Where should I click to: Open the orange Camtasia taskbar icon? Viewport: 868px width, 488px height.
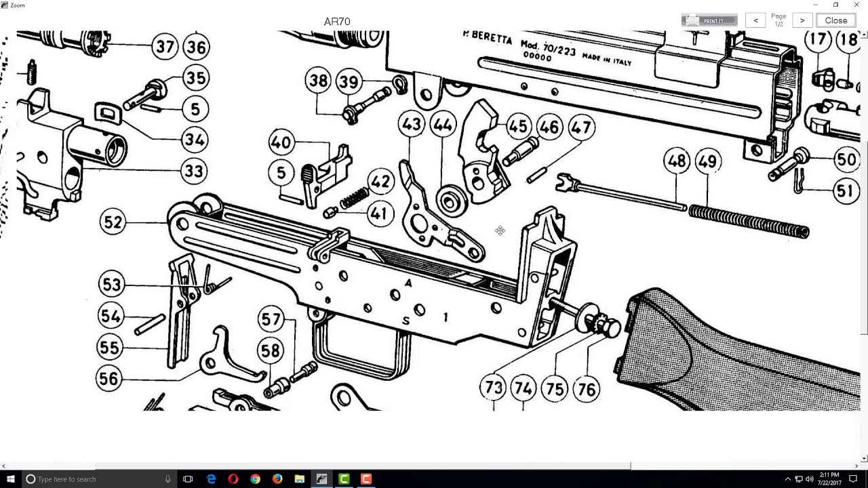click(x=366, y=479)
